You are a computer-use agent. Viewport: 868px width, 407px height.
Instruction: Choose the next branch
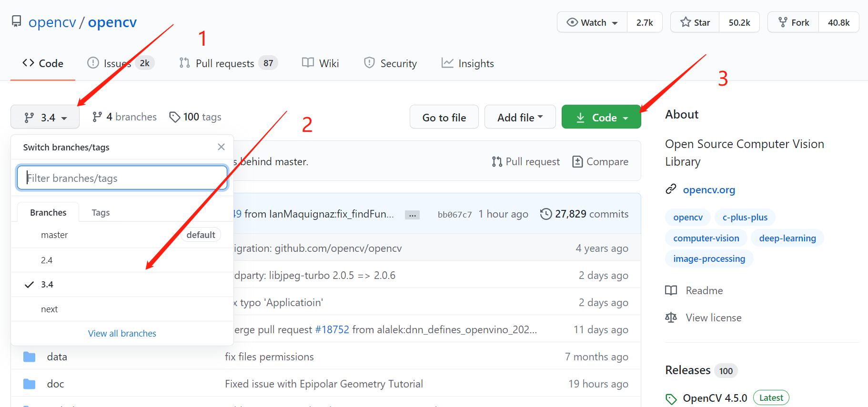tap(122, 309)
